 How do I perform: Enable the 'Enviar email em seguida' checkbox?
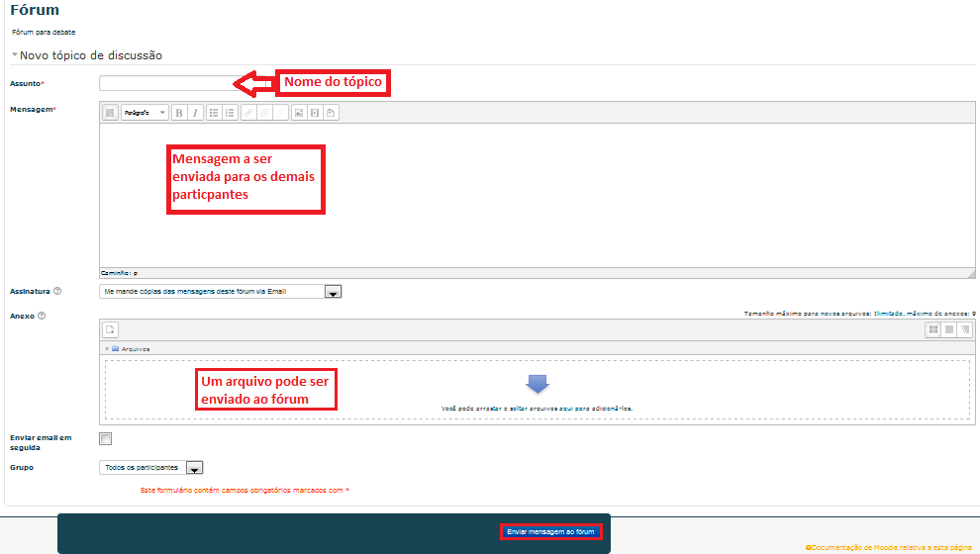click(106, 438)
